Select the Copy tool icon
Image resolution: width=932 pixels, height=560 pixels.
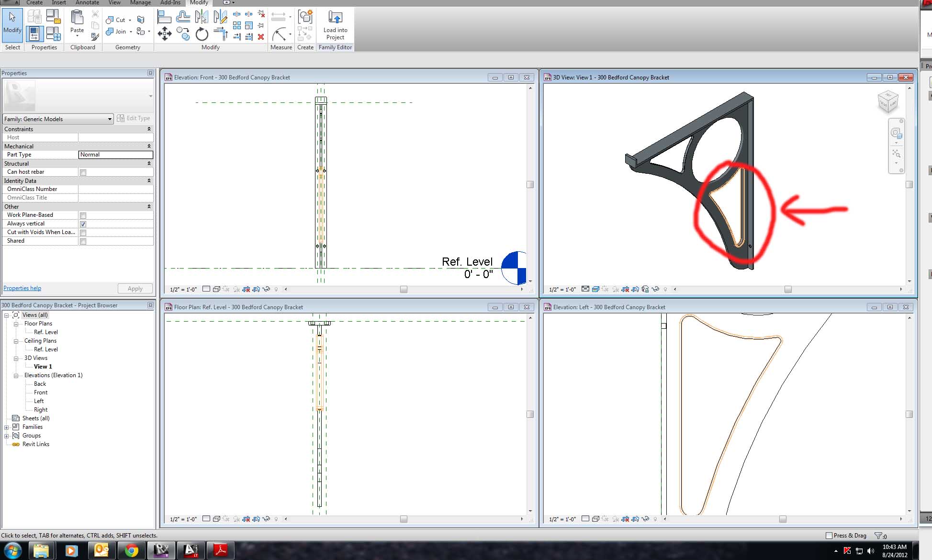click(183, 33)
